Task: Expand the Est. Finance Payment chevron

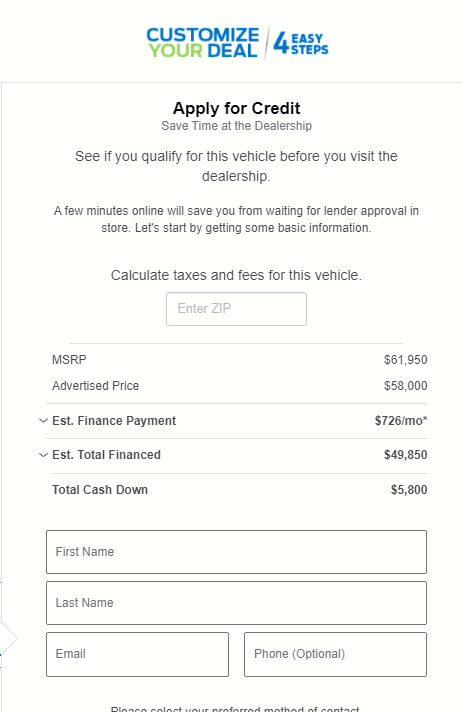Action: (43, 420)
